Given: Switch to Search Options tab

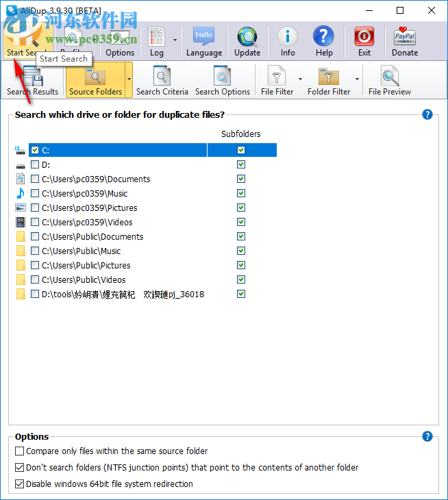Looking at the screenshot, I should click(222, 80).
